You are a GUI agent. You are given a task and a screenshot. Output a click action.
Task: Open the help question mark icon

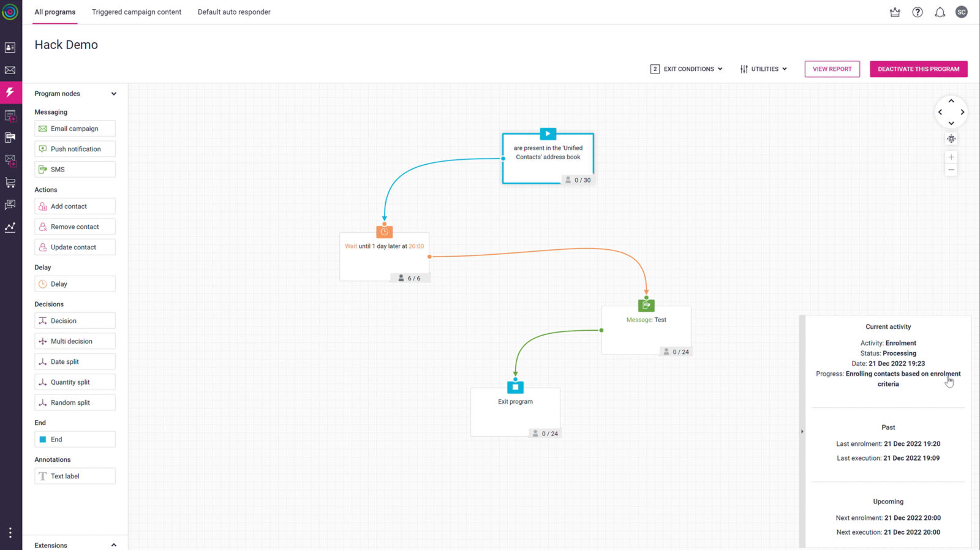tap(918, 12)
